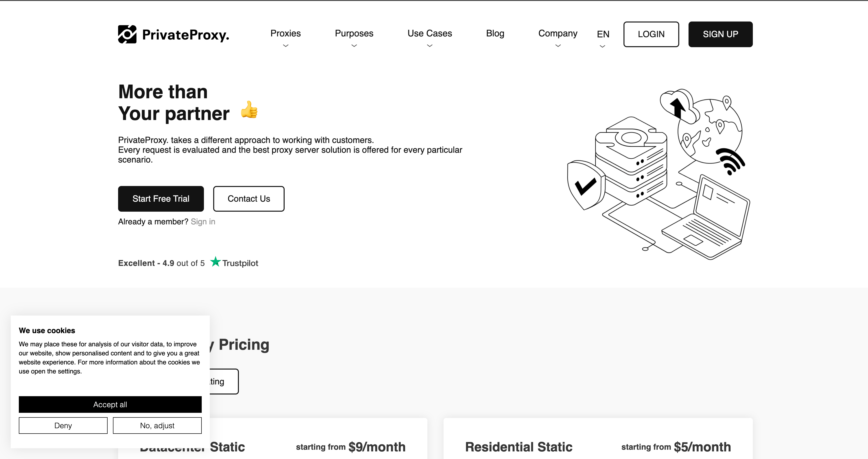Click the Wi-Fi signal illustration
868x459 pixels.
(x=730, y=161)
